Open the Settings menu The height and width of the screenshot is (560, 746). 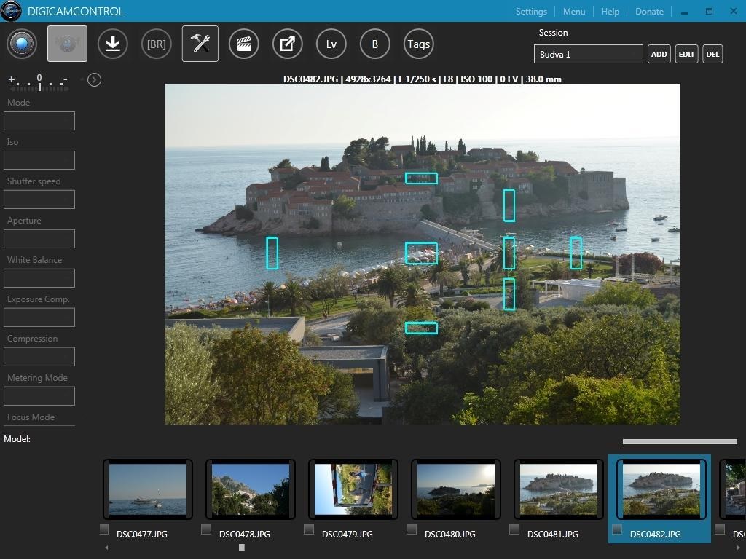pyautogui.click(x=531, y=11)
